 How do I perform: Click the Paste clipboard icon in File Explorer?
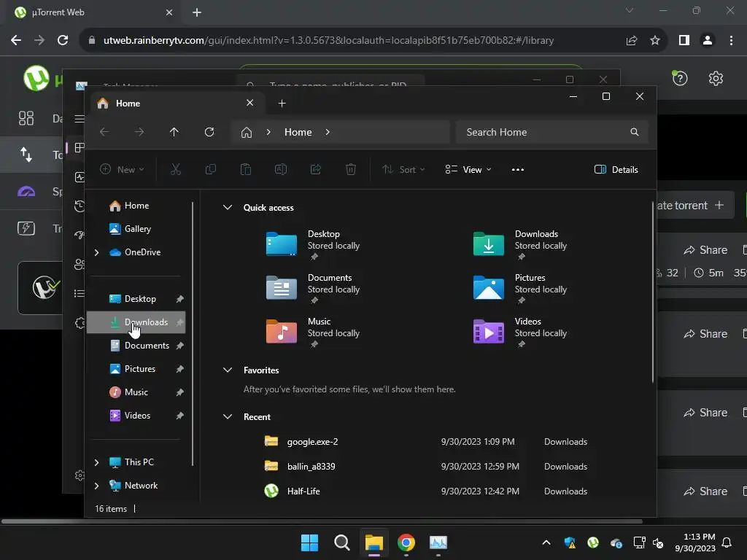coord(245,169)
